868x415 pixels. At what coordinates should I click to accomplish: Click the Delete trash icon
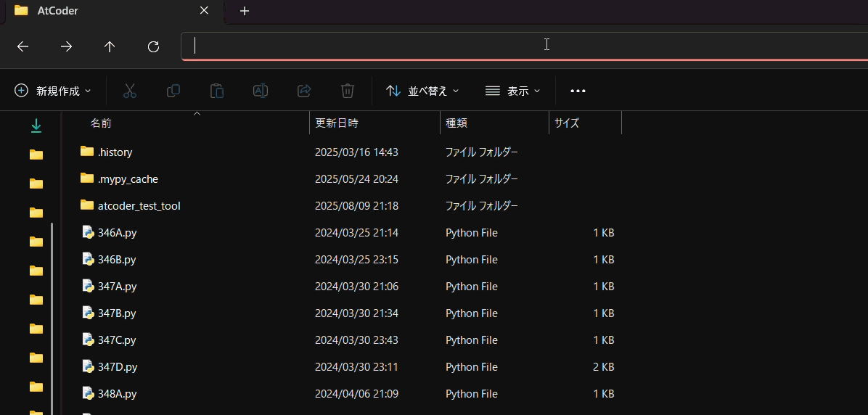point(348,91)
